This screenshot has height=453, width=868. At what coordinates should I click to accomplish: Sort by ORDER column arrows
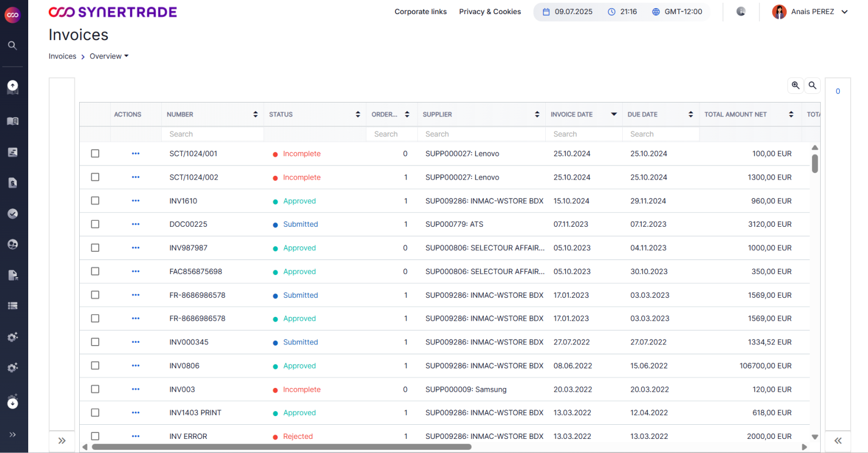click(x=407, y=114)
